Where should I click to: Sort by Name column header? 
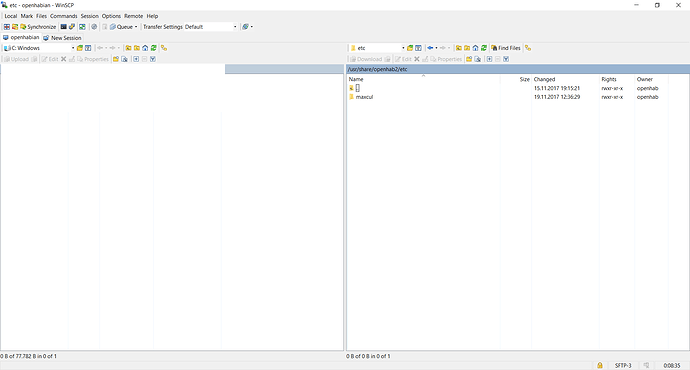423,79
